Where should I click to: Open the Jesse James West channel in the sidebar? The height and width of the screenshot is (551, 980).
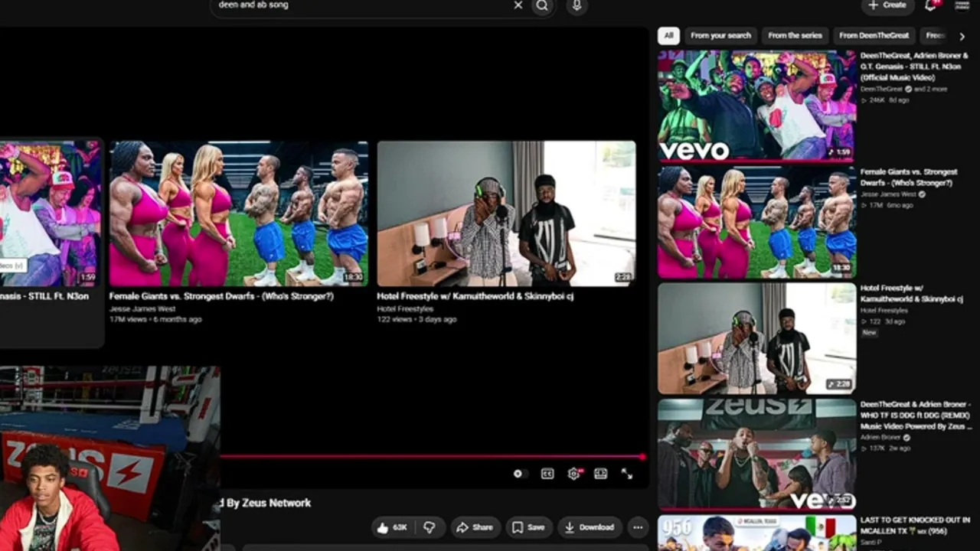pos(889,194)
